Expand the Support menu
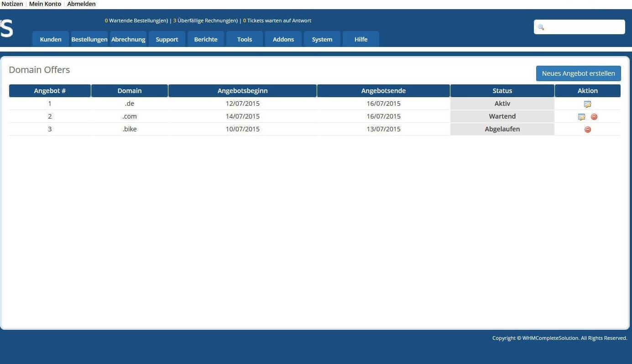Viewport: 632px width, 364px height. click(167, 39)
